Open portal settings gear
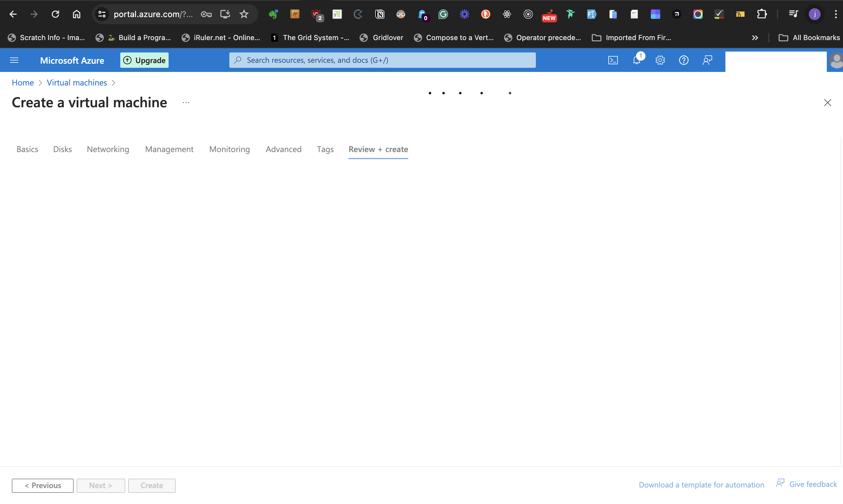This screenshot has width=843, height=504. pos(660,60)
